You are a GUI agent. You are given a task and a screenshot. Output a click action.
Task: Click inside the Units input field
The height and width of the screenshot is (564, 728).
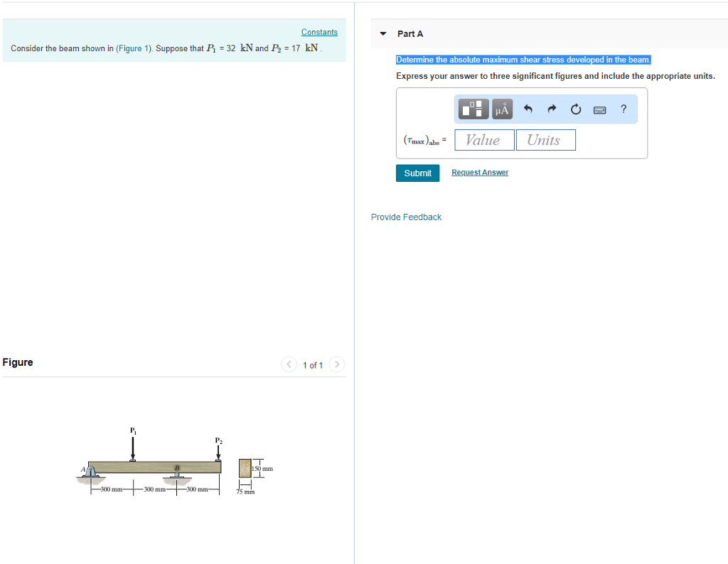[546, 139]
